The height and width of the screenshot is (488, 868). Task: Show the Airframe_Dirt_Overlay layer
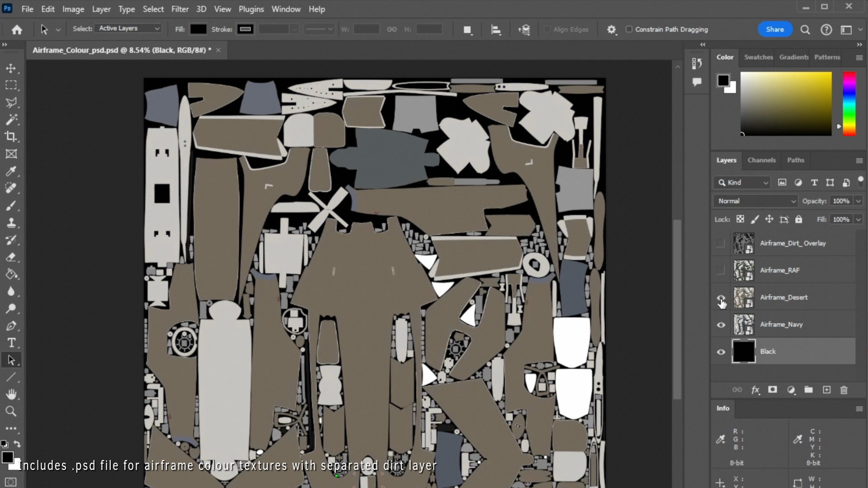click(721, 244)
